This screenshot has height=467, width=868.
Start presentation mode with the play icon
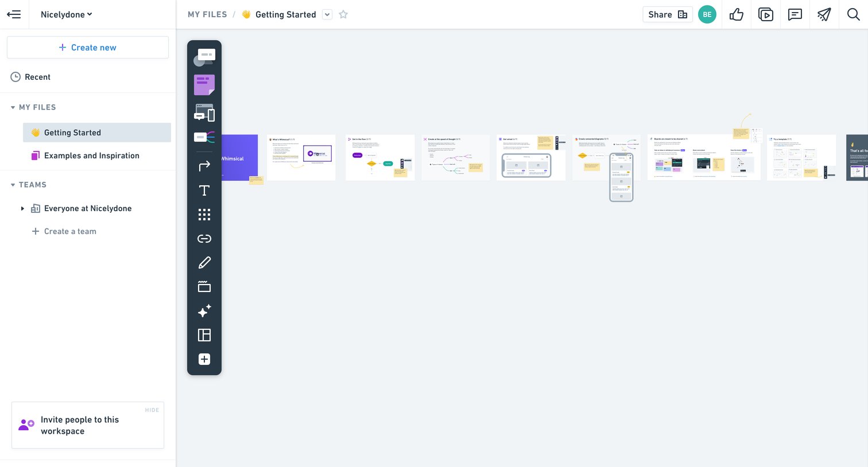[x=766, y=14]
